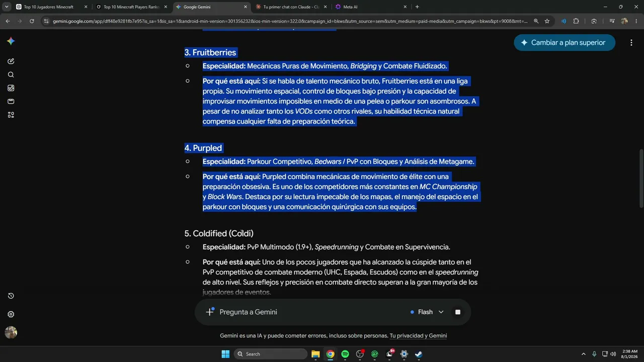Switch to the Meta AI tab
Viewport: 644px width, 362px height.
[x=371, y=7]
